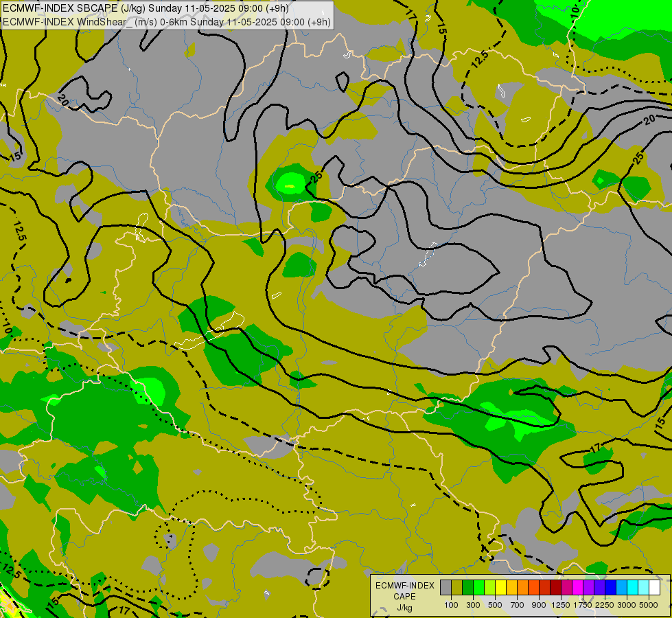This screenshot has height=618, width=672.
Task: Click legend tick label 300
Action: 473,605
